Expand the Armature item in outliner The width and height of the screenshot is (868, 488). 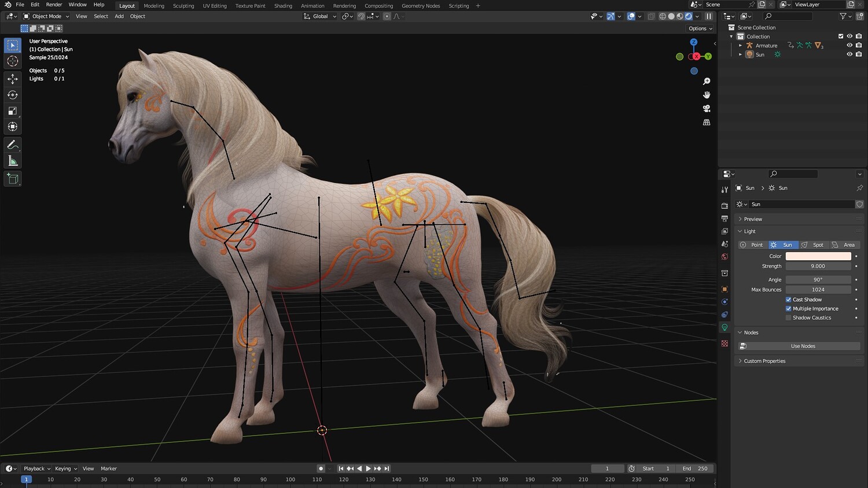tap(741, 45)
